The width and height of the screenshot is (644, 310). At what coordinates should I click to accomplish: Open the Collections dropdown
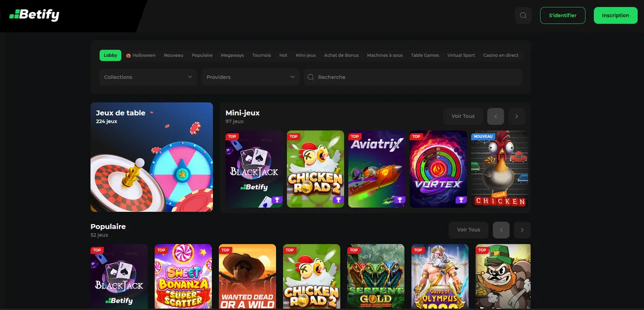pyautogui.click(x=148, y=77)
